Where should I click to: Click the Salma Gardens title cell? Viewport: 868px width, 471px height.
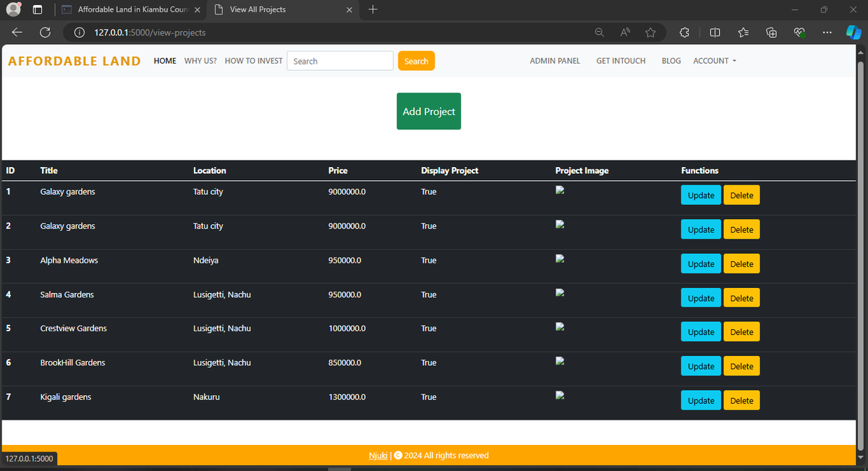coord(67,294)
